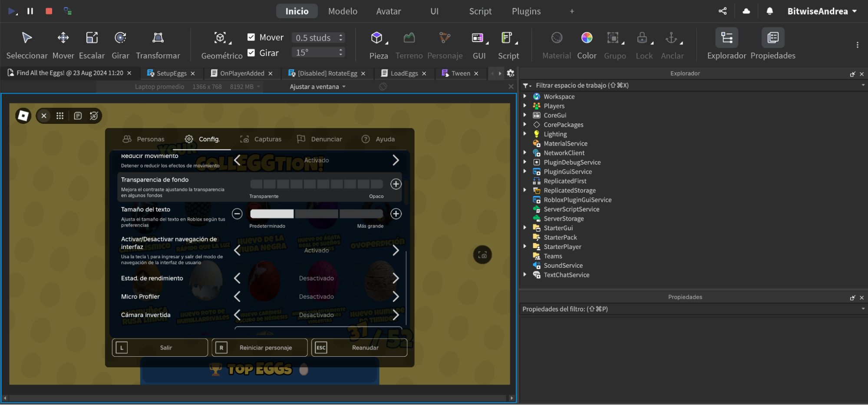Screen dimensions: 868x405
Task: Adjust the Tamaño del texto slider
Action: tap(316, 213)
